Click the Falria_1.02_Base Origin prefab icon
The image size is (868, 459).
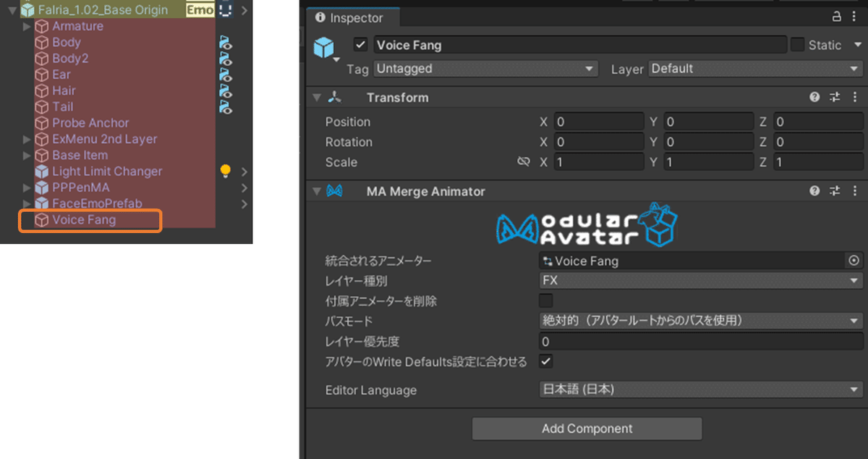click(x=27, y=10)
